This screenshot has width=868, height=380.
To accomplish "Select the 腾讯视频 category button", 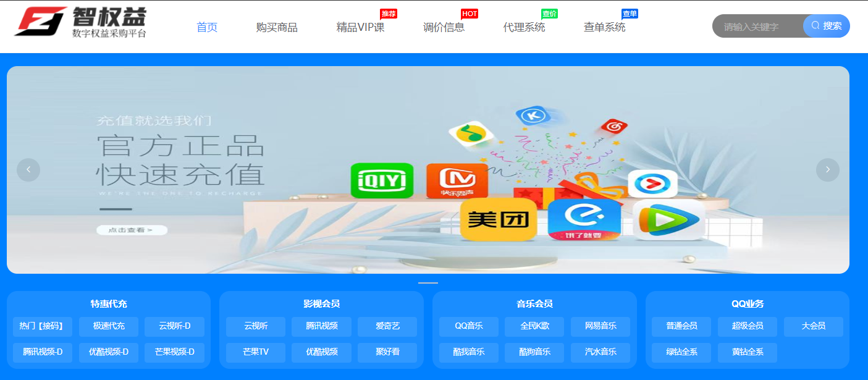I will (322, 326).
